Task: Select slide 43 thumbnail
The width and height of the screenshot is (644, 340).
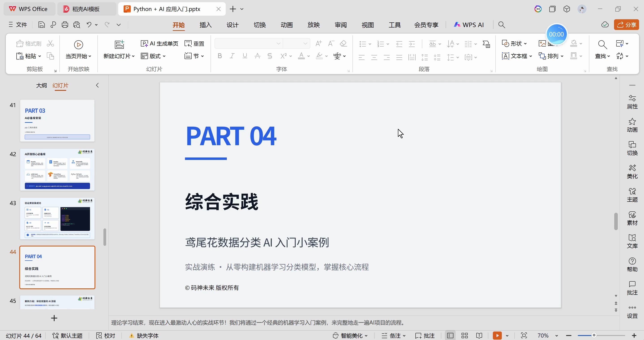Action: tap(57, 219)
